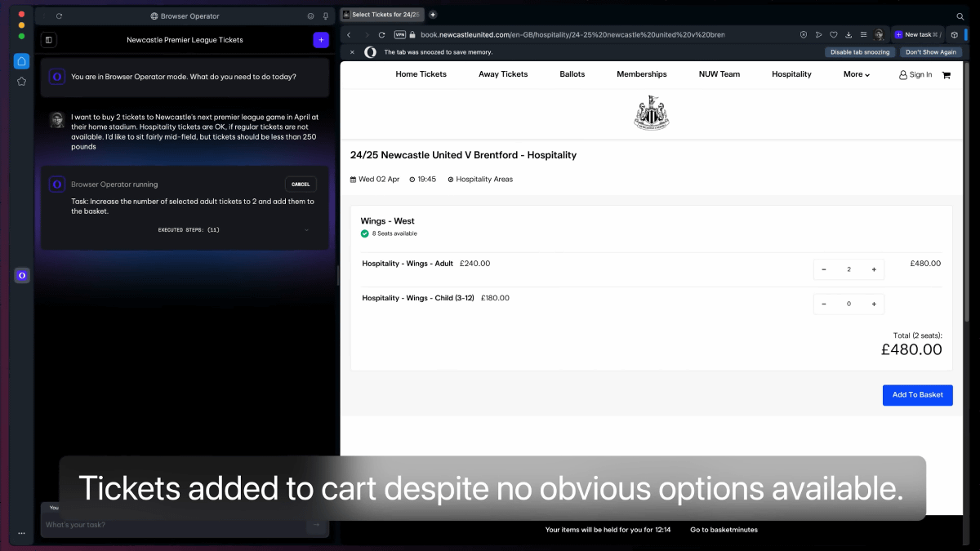Click the smiley feedback icon

tap(310, 16)
